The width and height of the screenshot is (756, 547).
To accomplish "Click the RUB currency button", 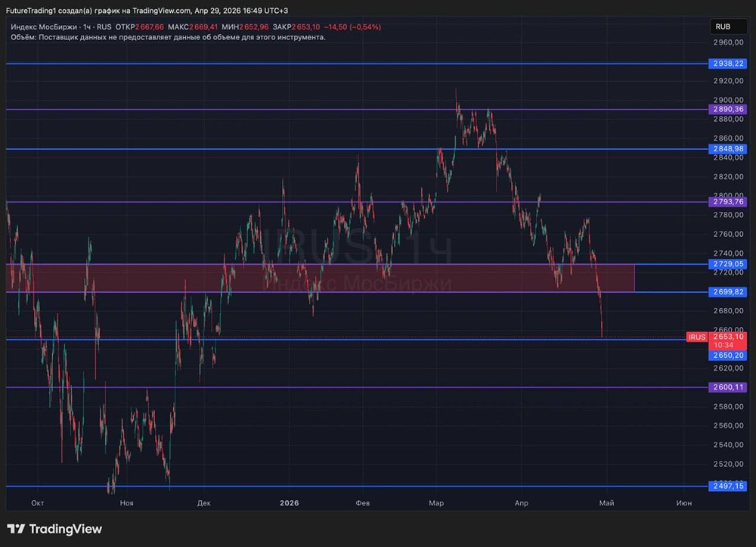I will coord(728,26).
